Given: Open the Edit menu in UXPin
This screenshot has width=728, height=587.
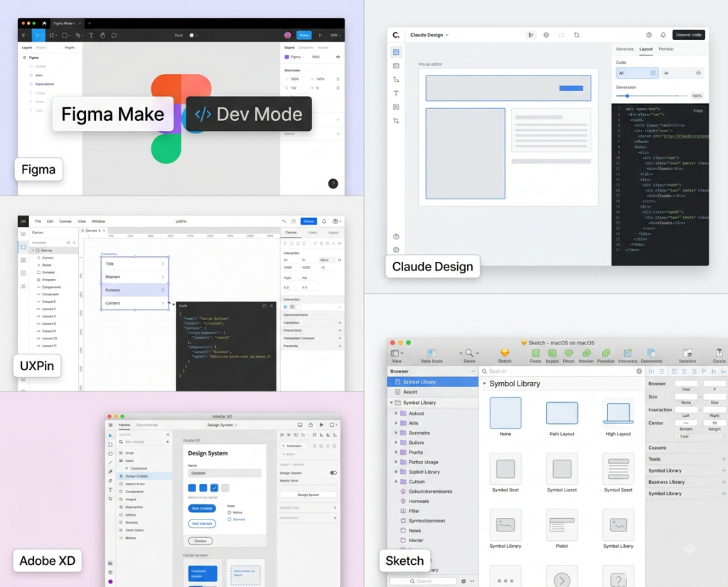Looking at the screenshot, I should pos(50,221).
